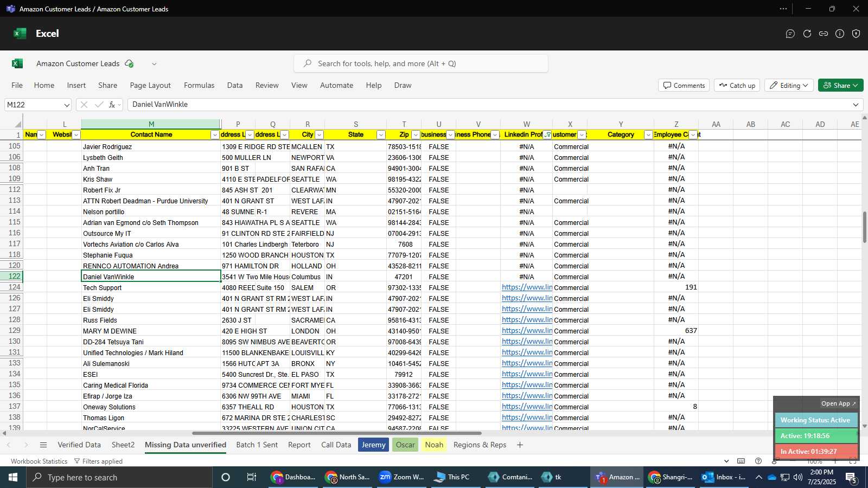Click the green Share button
The width and height of the screenshot is (868, 488).
(840, 86)
